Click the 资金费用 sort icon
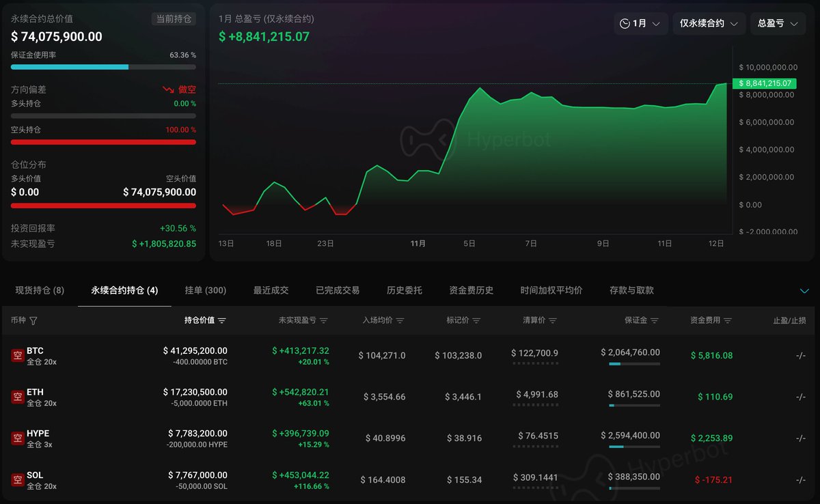820x504 pixels. pyautogui.click(x=728, y=321)
